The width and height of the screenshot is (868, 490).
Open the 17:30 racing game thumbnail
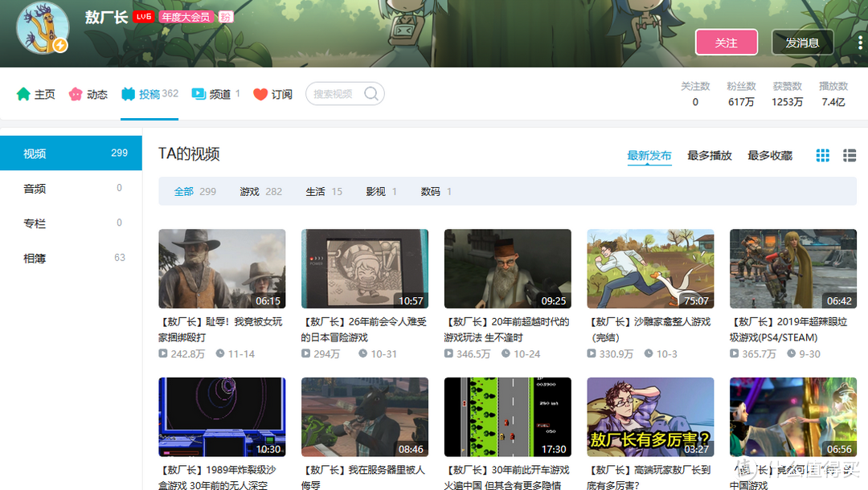pos(508,417)
